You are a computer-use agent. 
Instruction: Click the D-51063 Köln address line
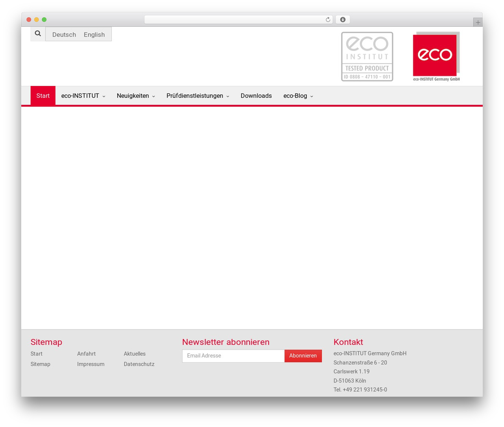350,381
